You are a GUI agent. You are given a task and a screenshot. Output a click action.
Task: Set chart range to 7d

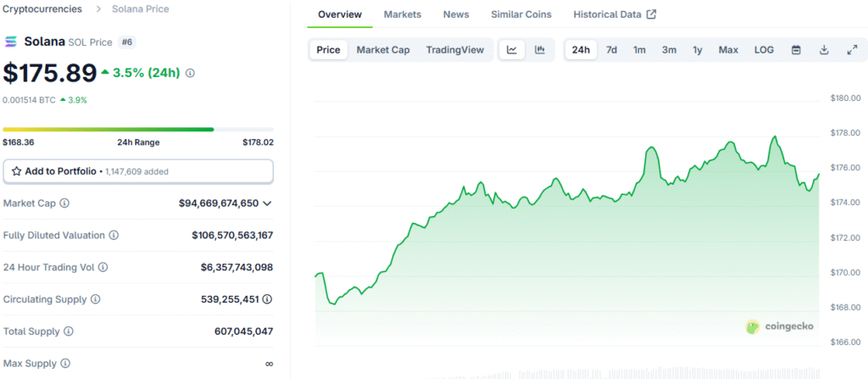point(612,50)
